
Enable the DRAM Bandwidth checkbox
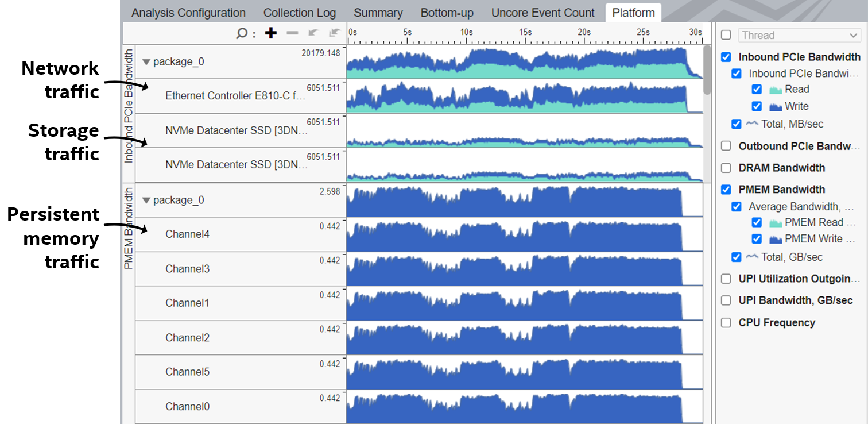tap(726, 168)
